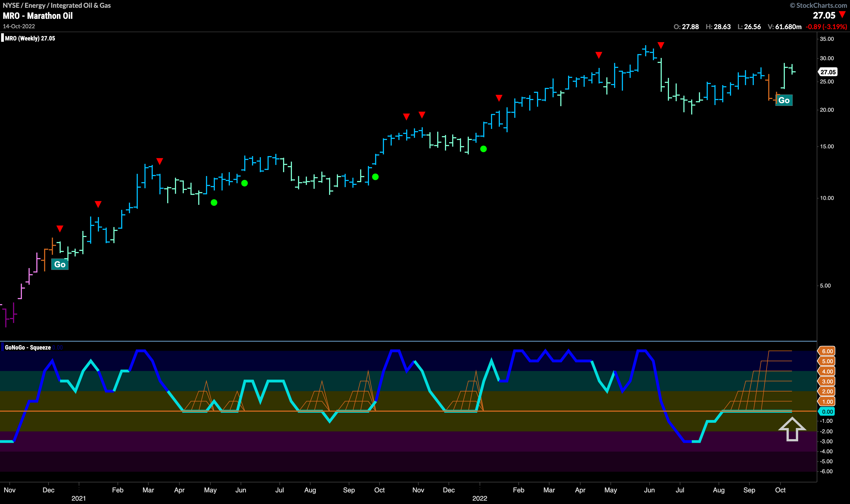Viewport: 850px width, 504px height.
Task: Click the orange 5.00 squeeze level tag
Action: 826,361
